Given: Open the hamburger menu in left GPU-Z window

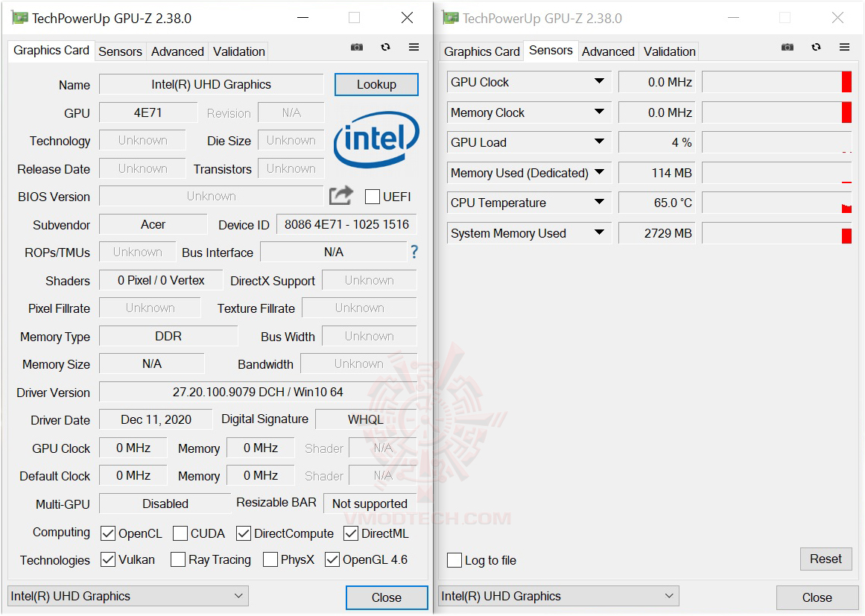Looking at the screenshot, I should [414, 48].
